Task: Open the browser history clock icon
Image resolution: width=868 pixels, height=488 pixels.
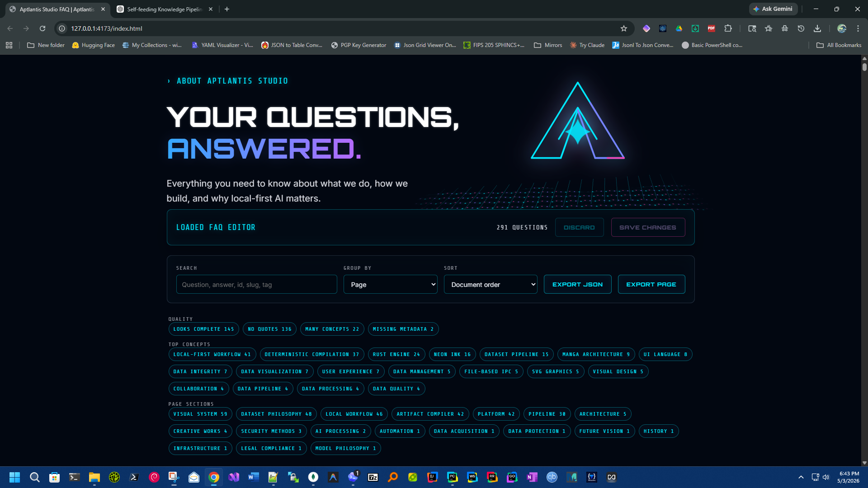Action: 801,28
